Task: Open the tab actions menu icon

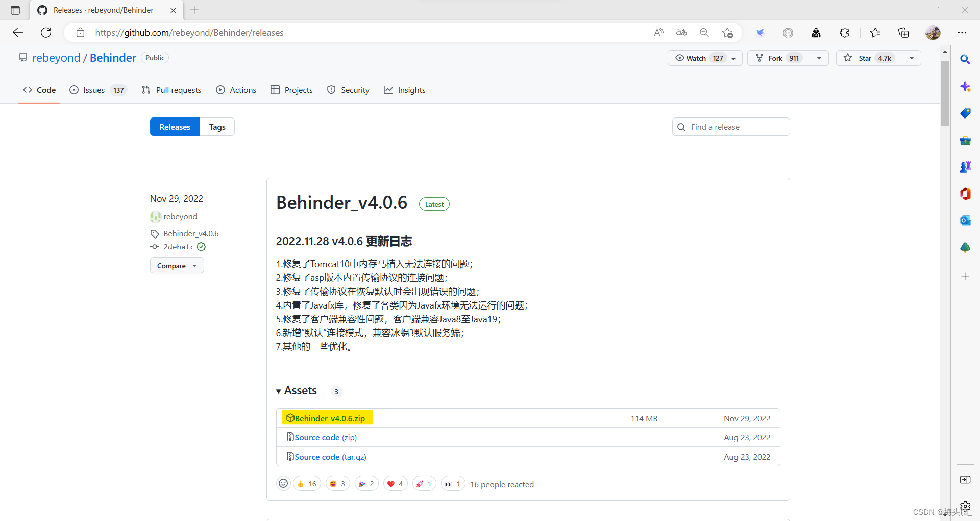Action: click(x=15, y=10)
